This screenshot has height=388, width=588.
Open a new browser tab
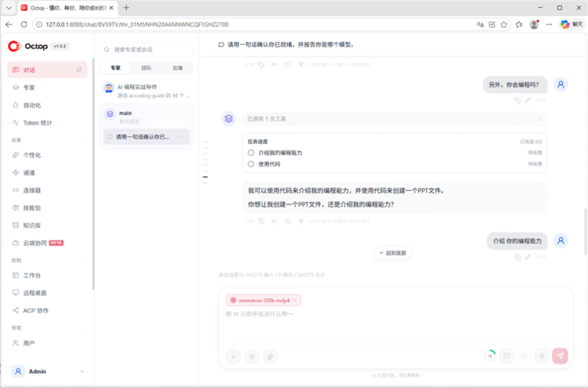126,8
